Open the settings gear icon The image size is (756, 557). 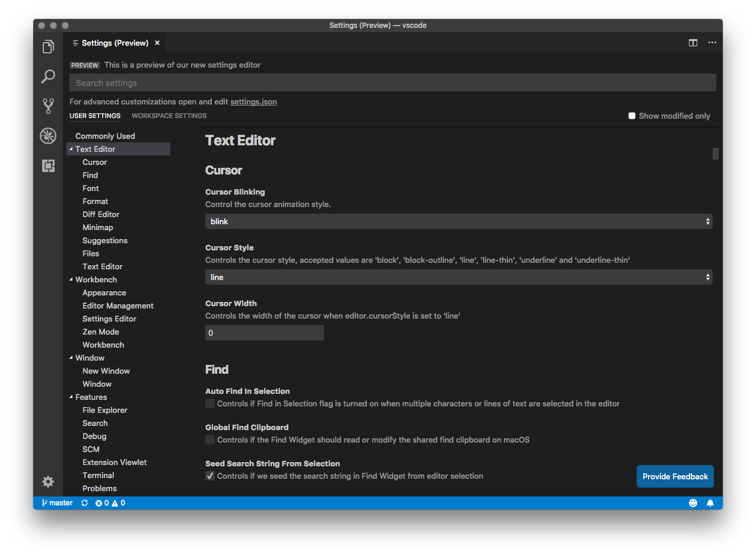tap(47, 482)
